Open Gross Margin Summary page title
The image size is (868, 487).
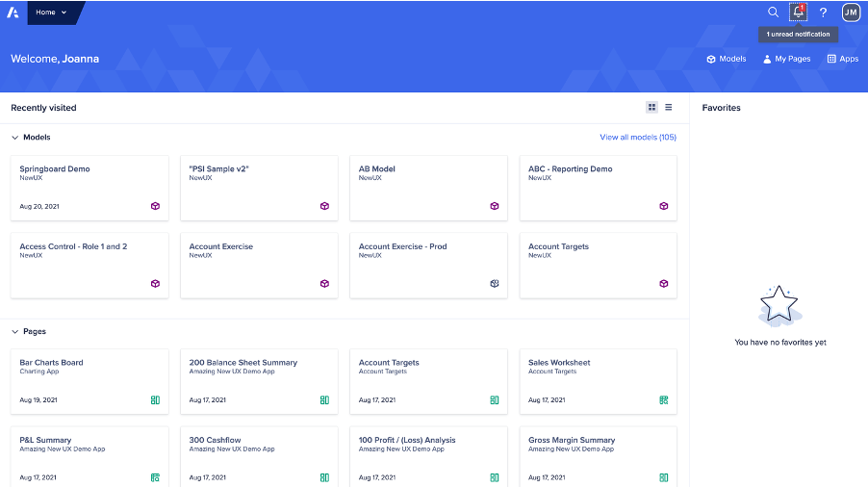(572, 440)
